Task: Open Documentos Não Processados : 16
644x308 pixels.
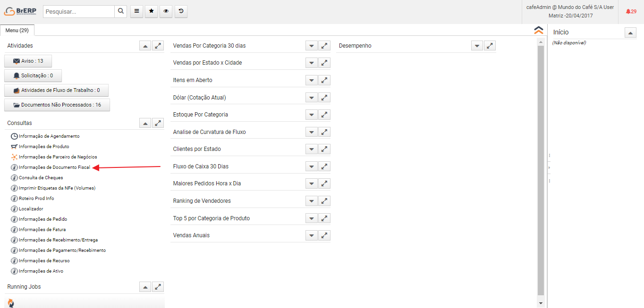Action: point(57,105)
